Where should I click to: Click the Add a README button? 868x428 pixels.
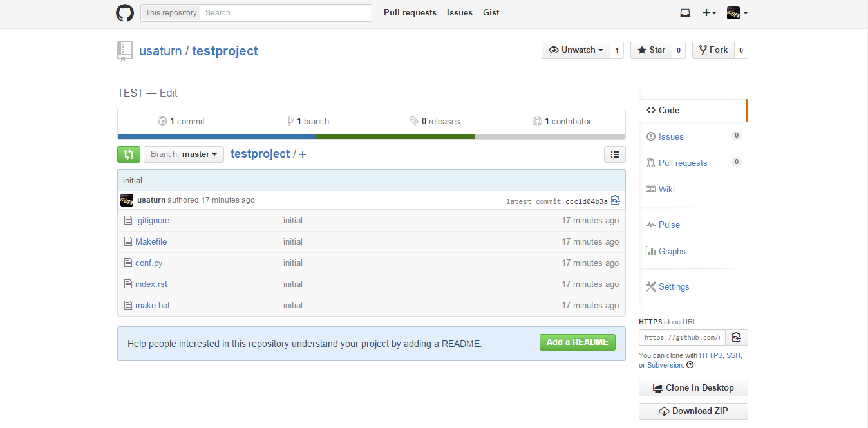(x=578, y=342)
